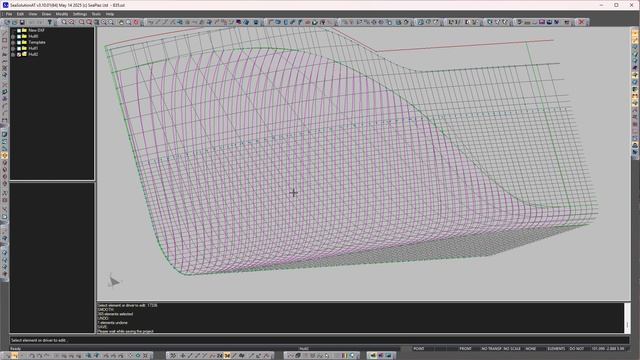
Task: Open the Modify menu
Action: (x=62, y=14)
